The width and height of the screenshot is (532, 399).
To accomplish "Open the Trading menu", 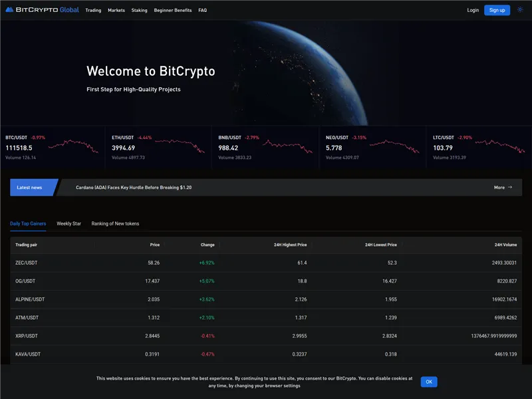I will (x=93, y=10).
